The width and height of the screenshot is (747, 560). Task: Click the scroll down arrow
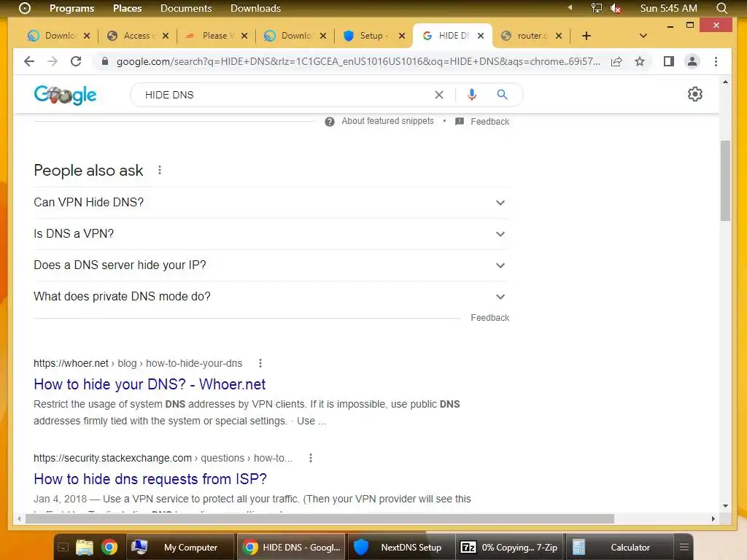[725, 506]
